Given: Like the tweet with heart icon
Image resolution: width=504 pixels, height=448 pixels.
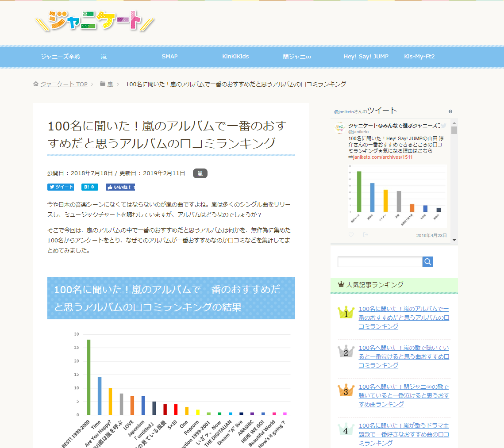Looking at the screenshot, I should pyautogui.click(x=351, y=235).
